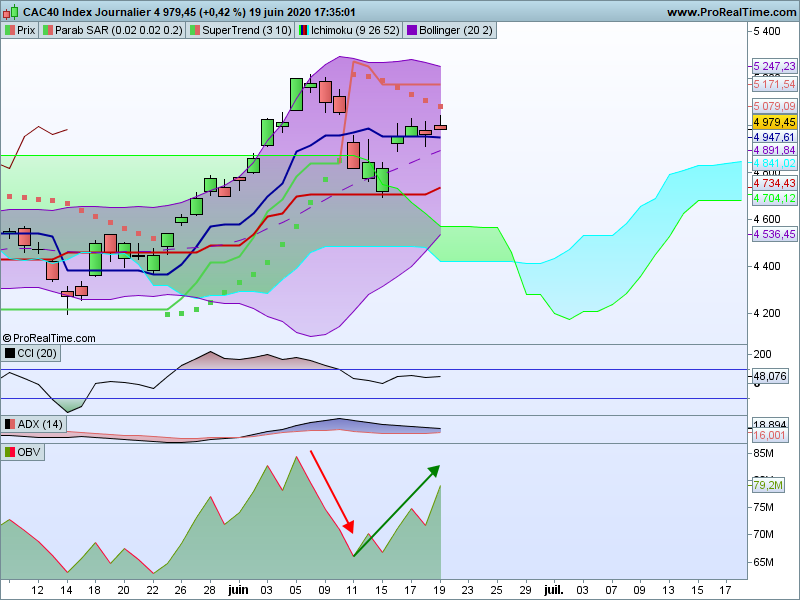Click date label 11 on time axis
This screenshot has height=600, width=800.
pyautogui.click(x=353, y=590)
